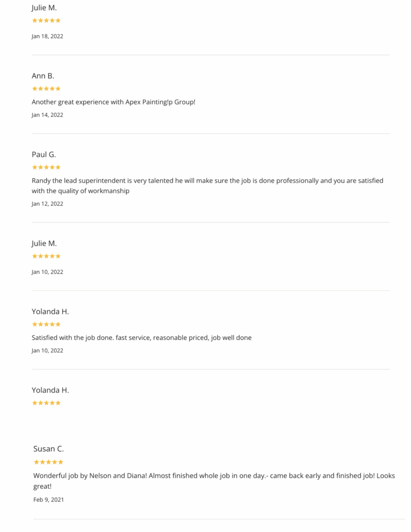Click the review text about Randy the lead superintendent

[x=207, y=185]
